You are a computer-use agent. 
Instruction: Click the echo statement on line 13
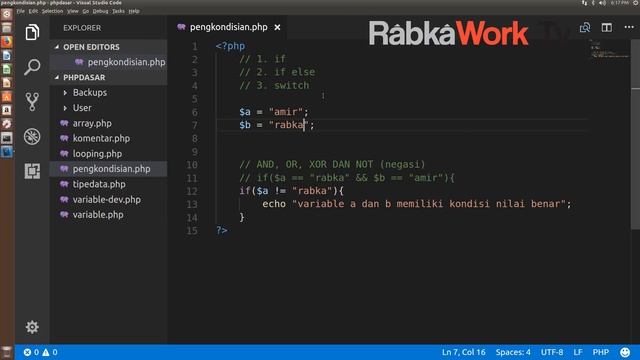[x=417, y=204]
